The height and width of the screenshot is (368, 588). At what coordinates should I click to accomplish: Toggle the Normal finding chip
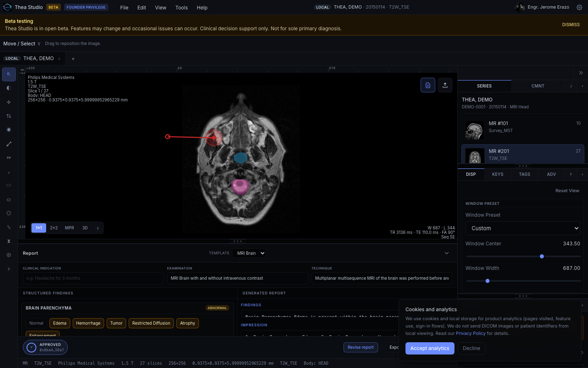[x=36, y=323]
